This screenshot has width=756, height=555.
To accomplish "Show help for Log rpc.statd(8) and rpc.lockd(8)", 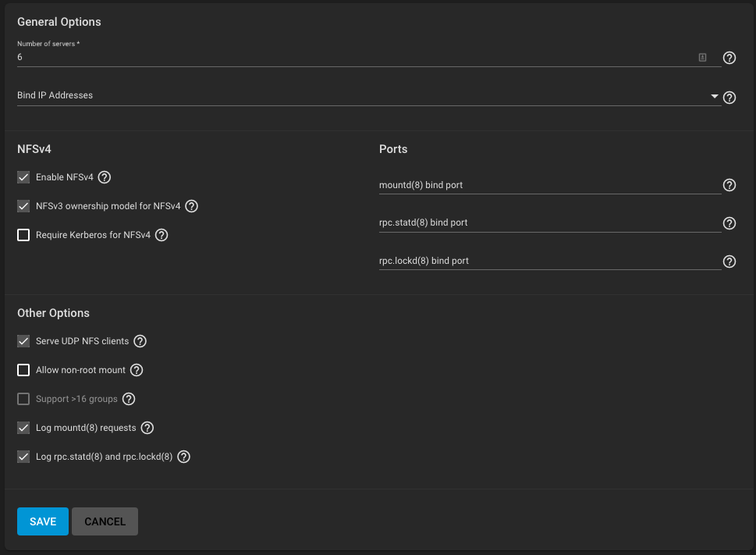I will (183, 457).
